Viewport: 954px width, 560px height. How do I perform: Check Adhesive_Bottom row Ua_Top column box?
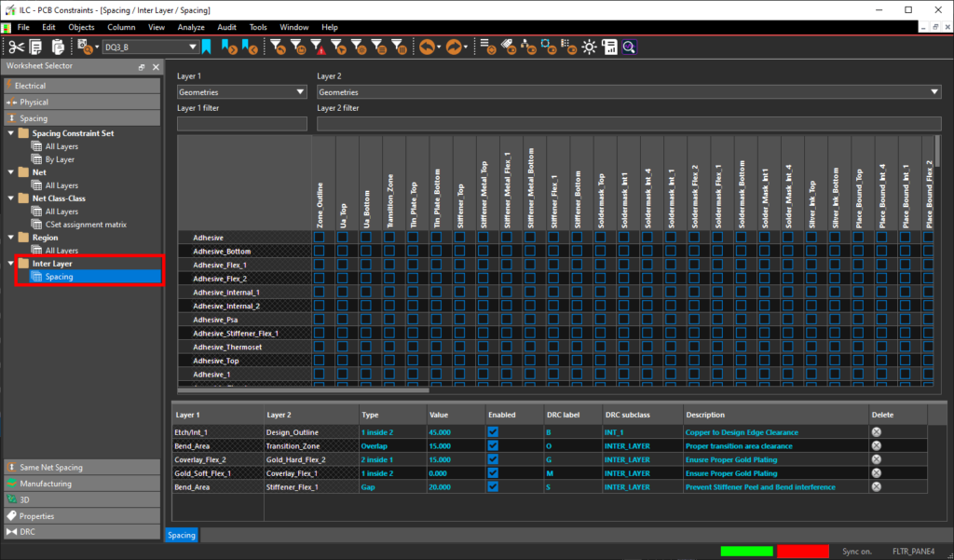(x=343, y=251)
